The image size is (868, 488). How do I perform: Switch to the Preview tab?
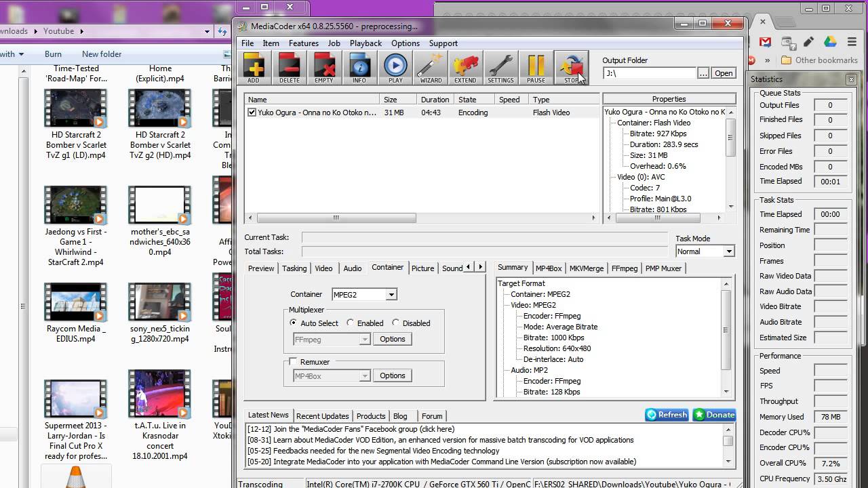(261, 268)
